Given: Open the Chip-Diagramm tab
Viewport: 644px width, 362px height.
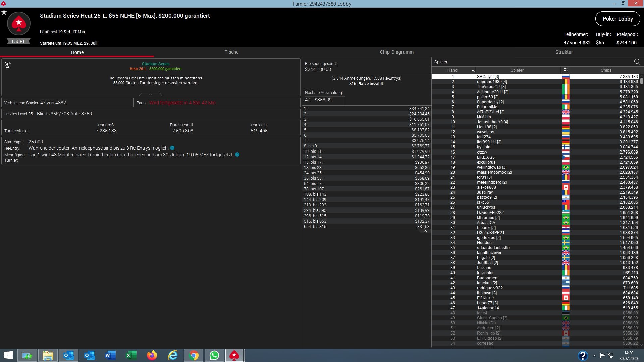Looking at the screenshot, I should (396, 52).
